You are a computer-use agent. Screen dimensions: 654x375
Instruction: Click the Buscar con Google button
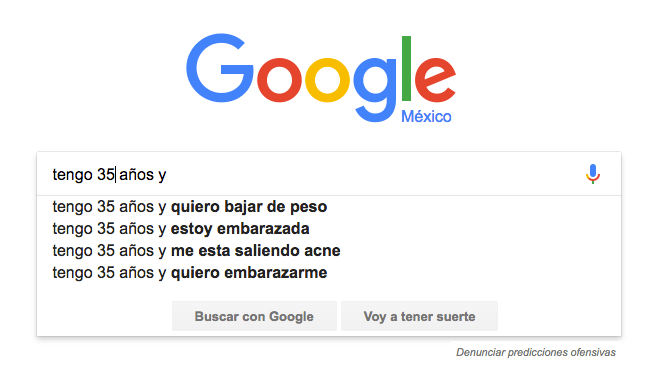[x=254, y=316]
